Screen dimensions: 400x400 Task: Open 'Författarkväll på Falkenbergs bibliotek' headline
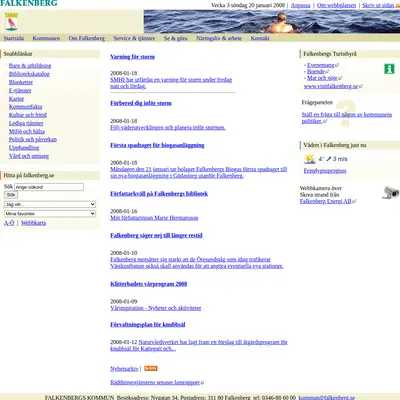point(159,193)
